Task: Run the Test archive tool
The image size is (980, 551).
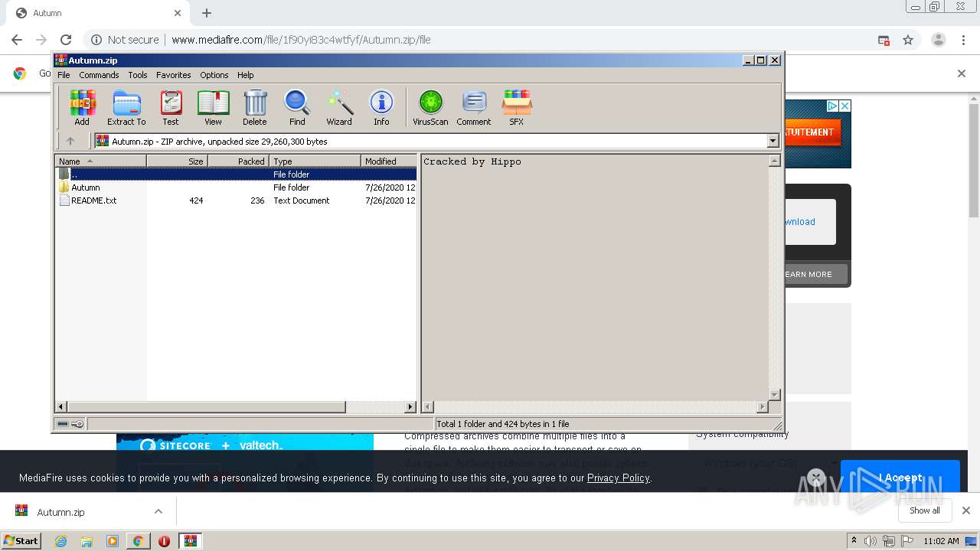Action: (x=171, y=108)
